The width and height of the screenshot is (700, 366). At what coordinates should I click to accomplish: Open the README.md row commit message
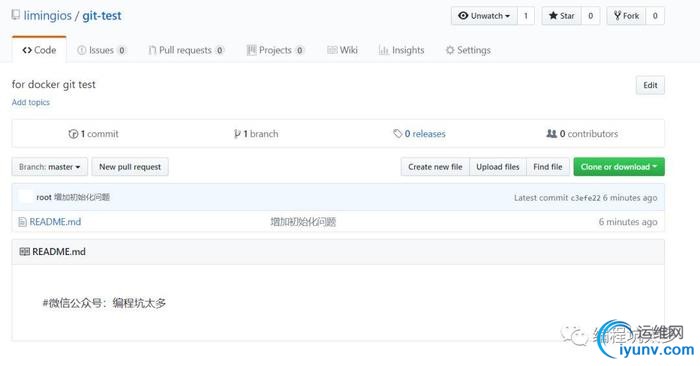pyautogui.click(x=303, y=222)
